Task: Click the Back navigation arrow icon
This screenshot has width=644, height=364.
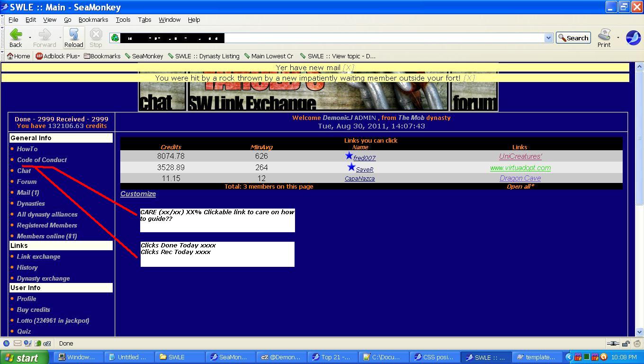Action: pyautogui.click(x=16, y=35)
